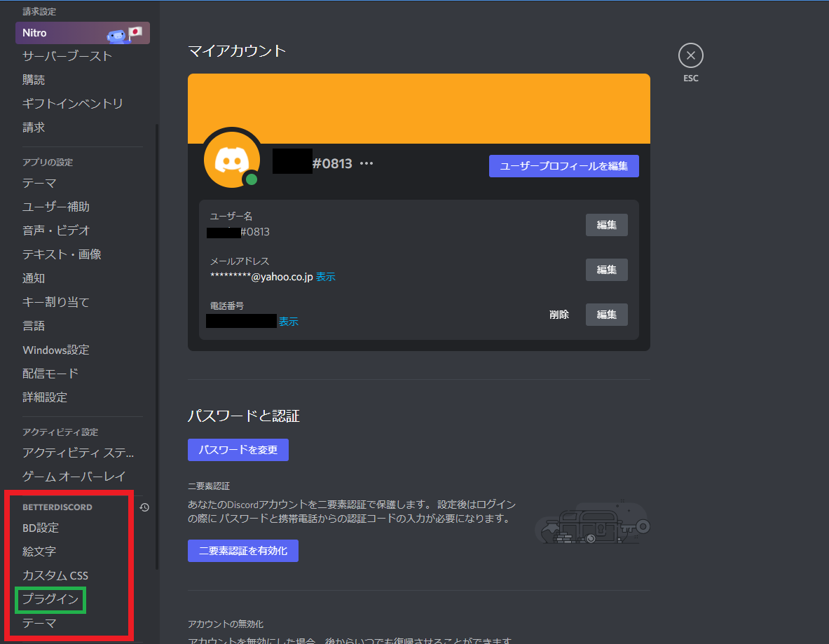This screenshot has height=644, width=829.
Task: Open カスタム CSS editor
Action: coord(55,575)
